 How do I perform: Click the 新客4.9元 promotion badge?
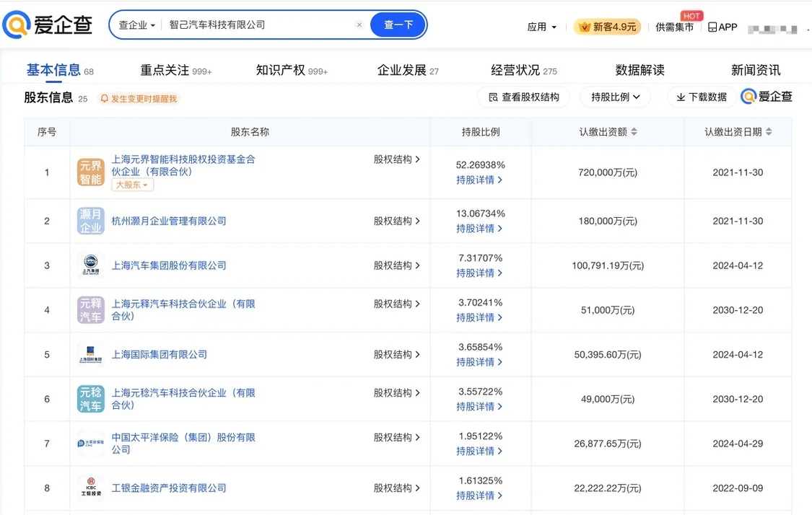(x=608, y=27)
